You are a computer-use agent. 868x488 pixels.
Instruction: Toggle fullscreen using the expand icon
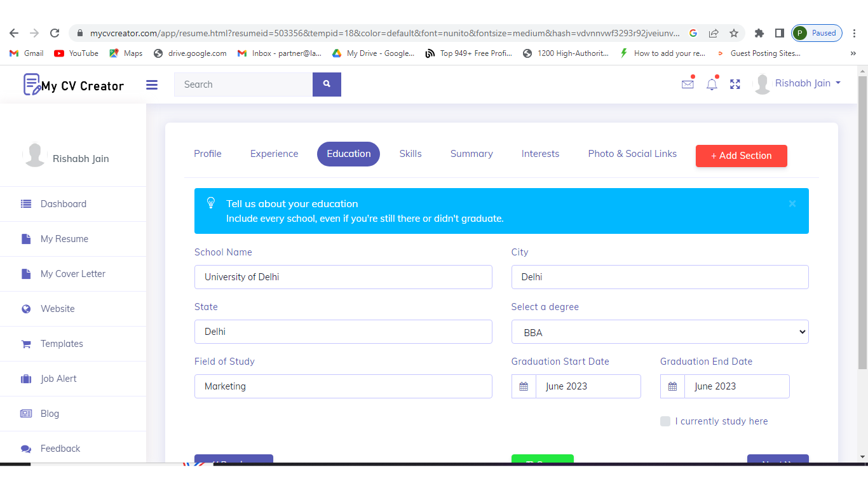tap(735, 84)
